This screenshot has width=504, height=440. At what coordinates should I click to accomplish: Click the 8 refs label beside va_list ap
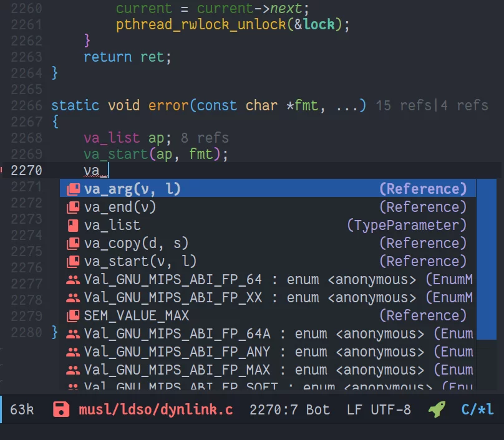[205, 138]
